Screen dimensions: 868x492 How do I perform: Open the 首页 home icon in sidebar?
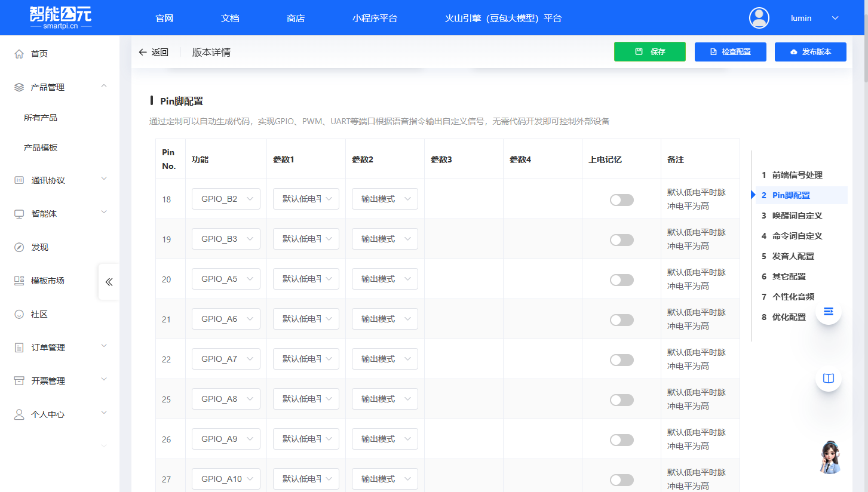[19, 53]
